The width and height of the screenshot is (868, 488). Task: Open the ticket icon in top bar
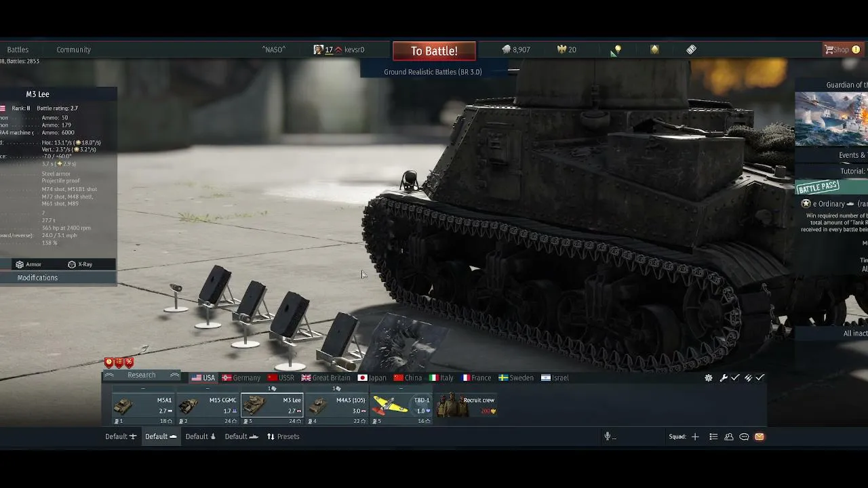(691, 49)
